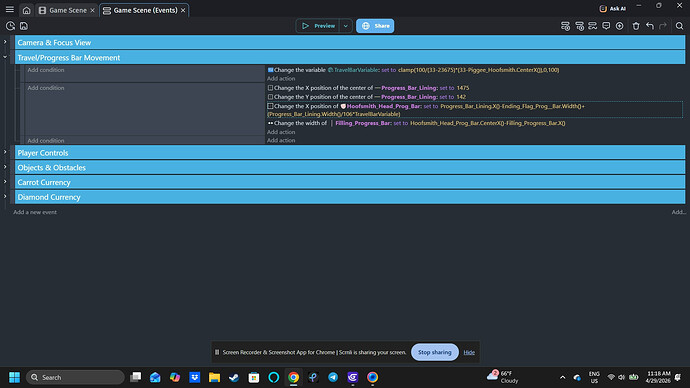Viewport: 690px width, 388px height.
Task: Open notifications bell in system tray
Action: tap(678, 377)
